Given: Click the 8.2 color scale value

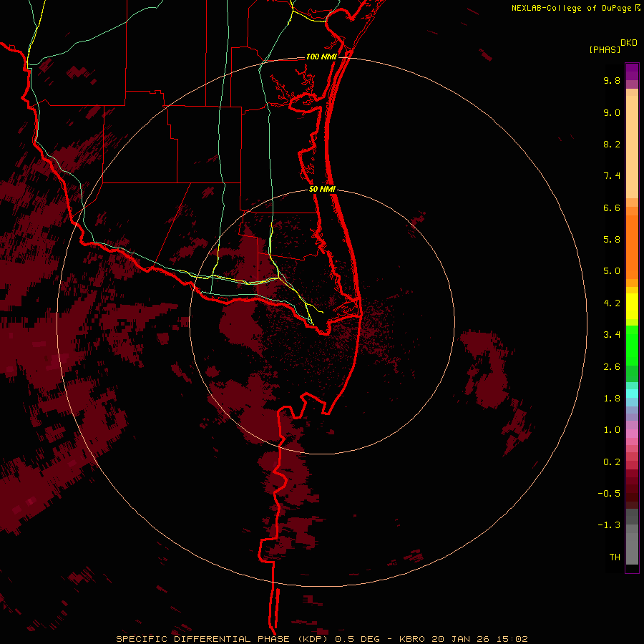Looking at the screenshot, I should [612, 144].
